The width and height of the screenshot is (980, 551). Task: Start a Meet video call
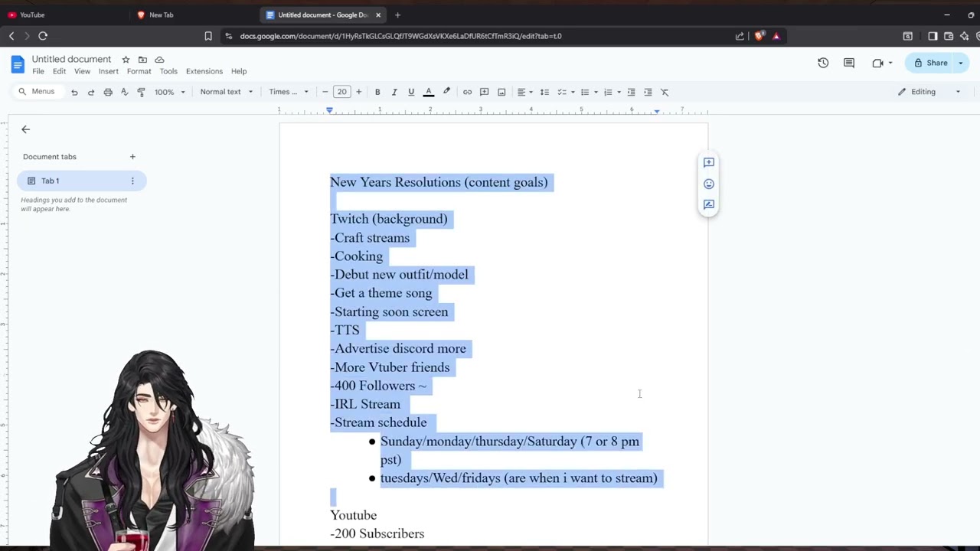click(878, 63)
